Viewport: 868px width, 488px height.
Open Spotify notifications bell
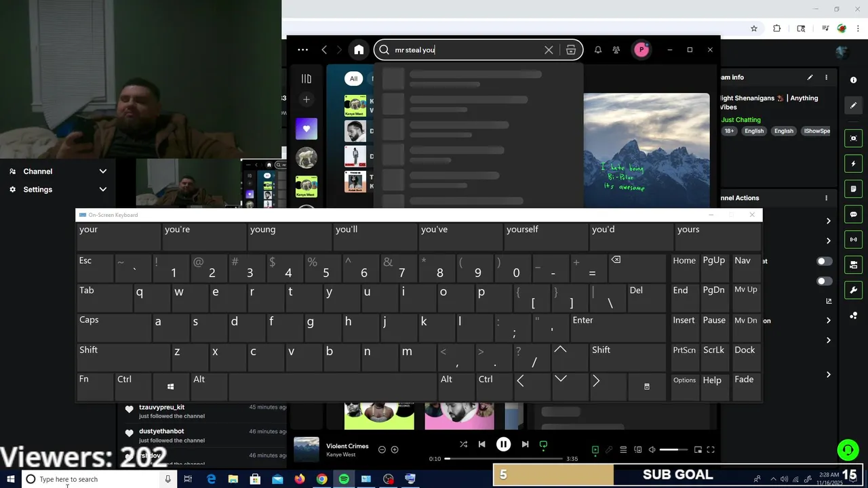pyautogui.click(x=598, y=49)
